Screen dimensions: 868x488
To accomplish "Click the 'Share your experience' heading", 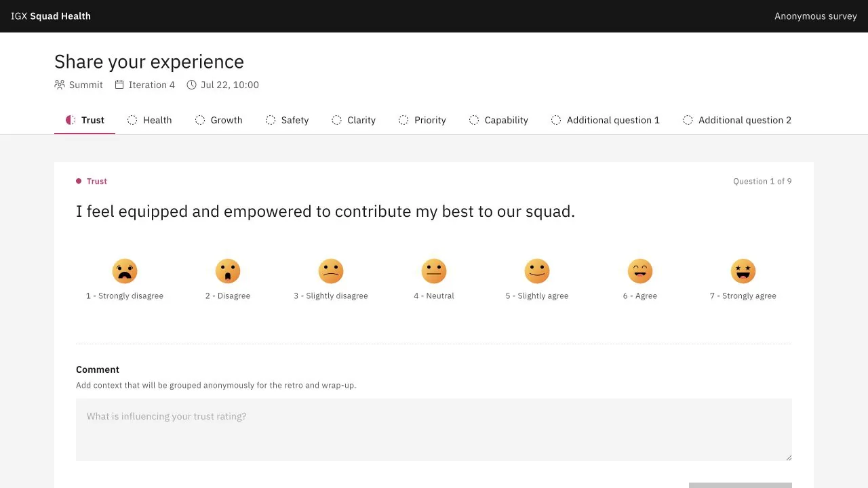I will [149, 62].
